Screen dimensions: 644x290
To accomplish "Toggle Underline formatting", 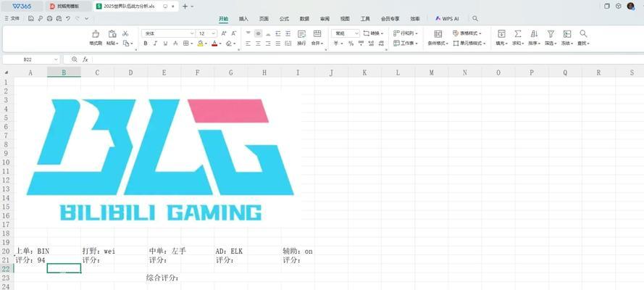I will pos(165,43).
